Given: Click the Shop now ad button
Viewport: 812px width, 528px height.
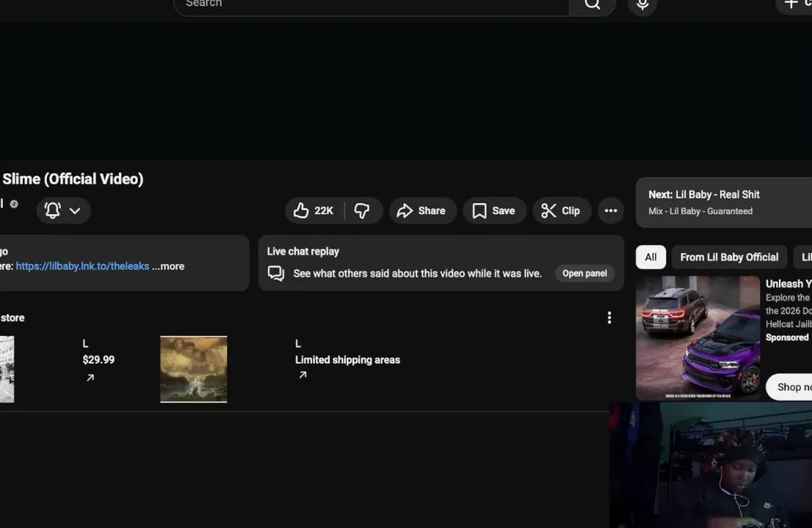Looking at the screenshot, I should pos(790,387).
